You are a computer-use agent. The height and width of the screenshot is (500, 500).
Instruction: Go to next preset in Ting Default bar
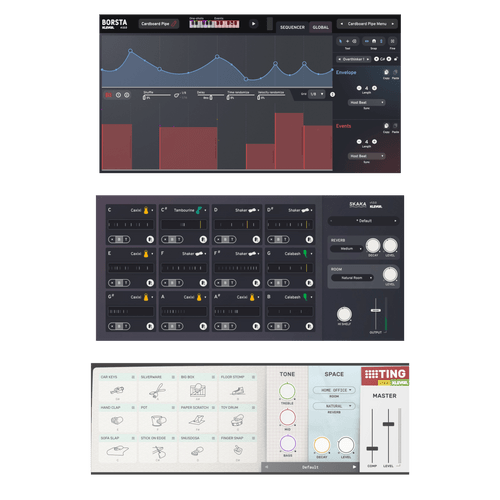click(354, 467)
